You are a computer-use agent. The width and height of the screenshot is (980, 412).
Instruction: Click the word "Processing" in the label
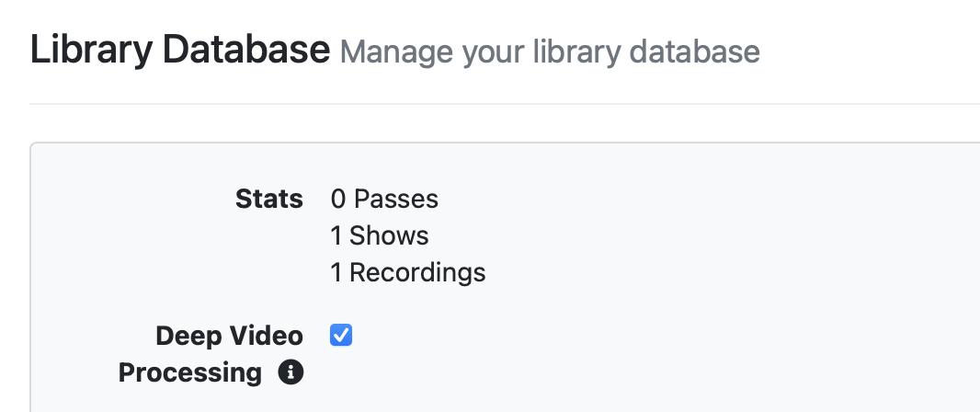tap(190, 372)
